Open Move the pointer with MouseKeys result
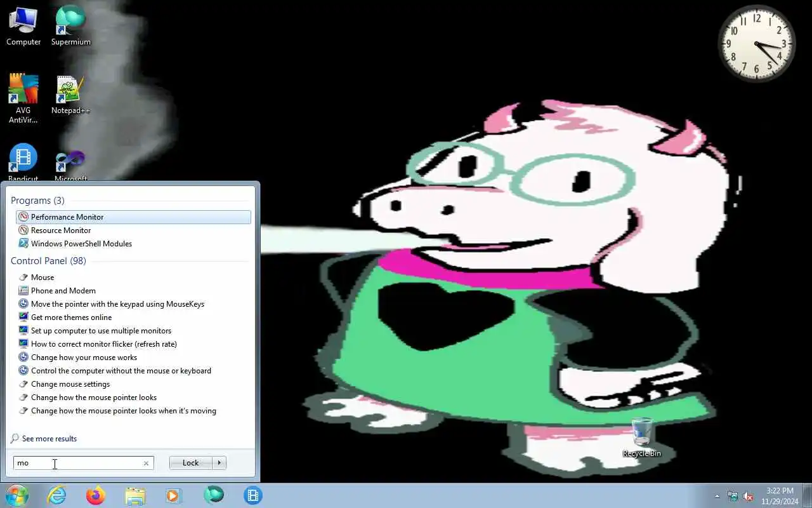This screenshot has height=508, width=812. click(x=133, y=304)
